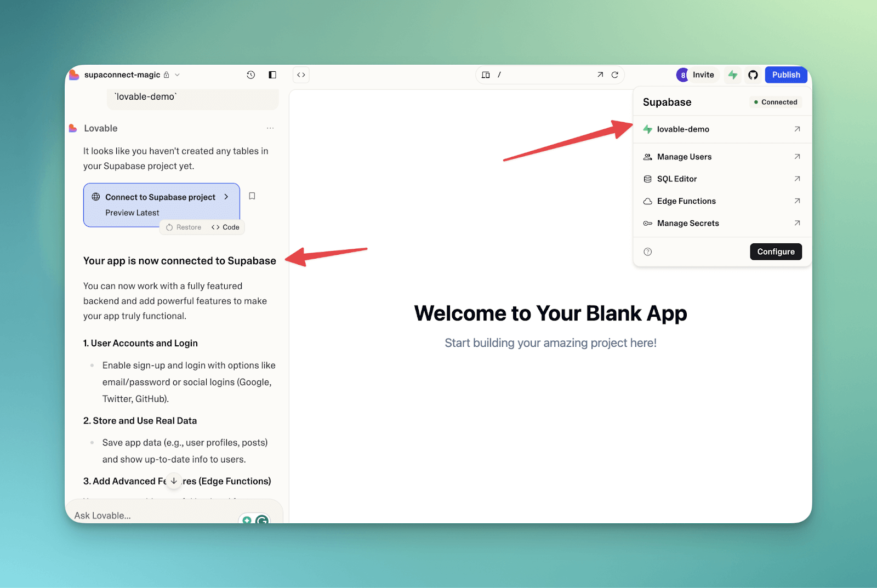Viewport: 877px width, 588px height.
Task: Click the Supabase help question icon
Action: (x=648, y=252)
